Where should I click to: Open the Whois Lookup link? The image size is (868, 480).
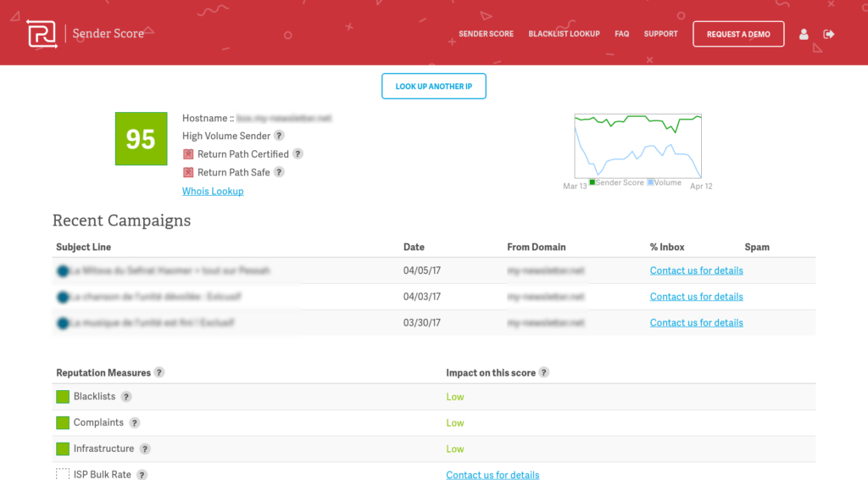click(x=213, y=192)
